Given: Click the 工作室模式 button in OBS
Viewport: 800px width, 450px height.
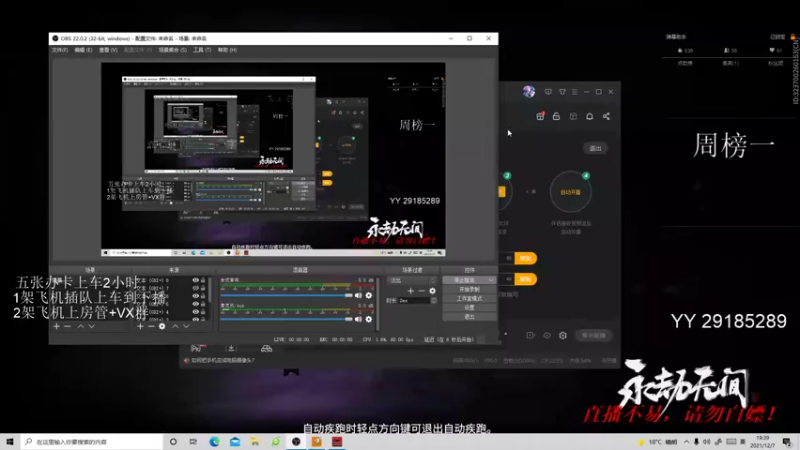Looking at the screenshot, I should point(469,298).
